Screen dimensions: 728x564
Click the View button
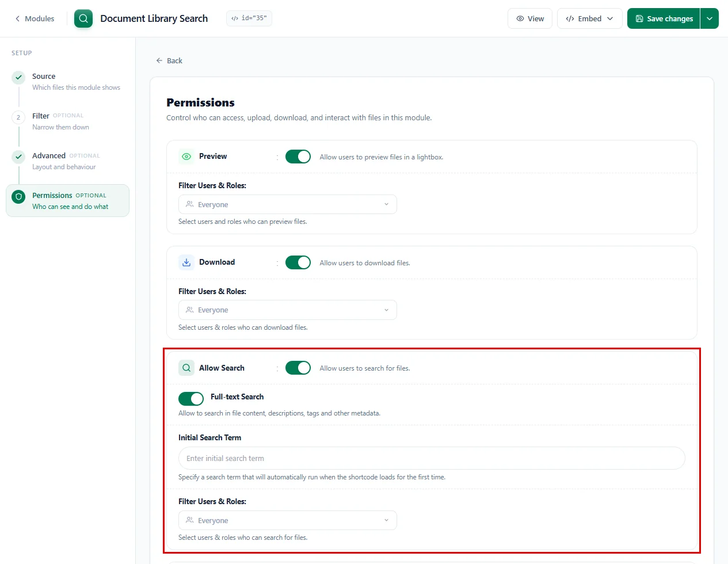point(530,18)
